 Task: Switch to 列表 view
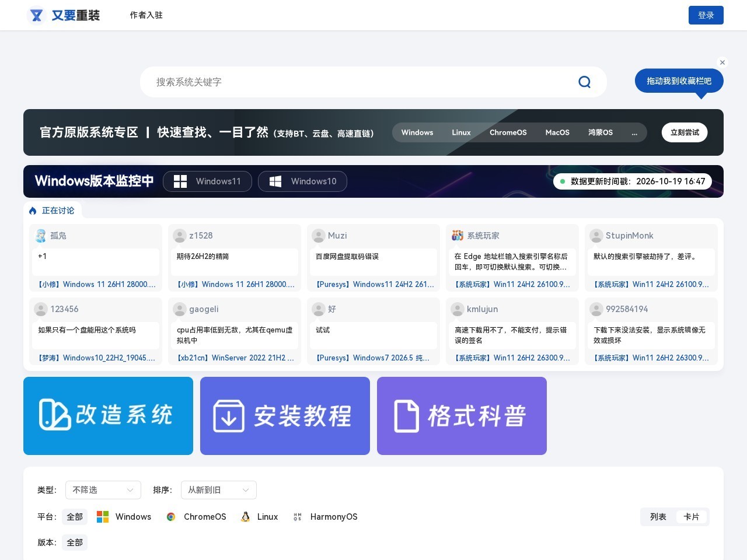point(658,517)
